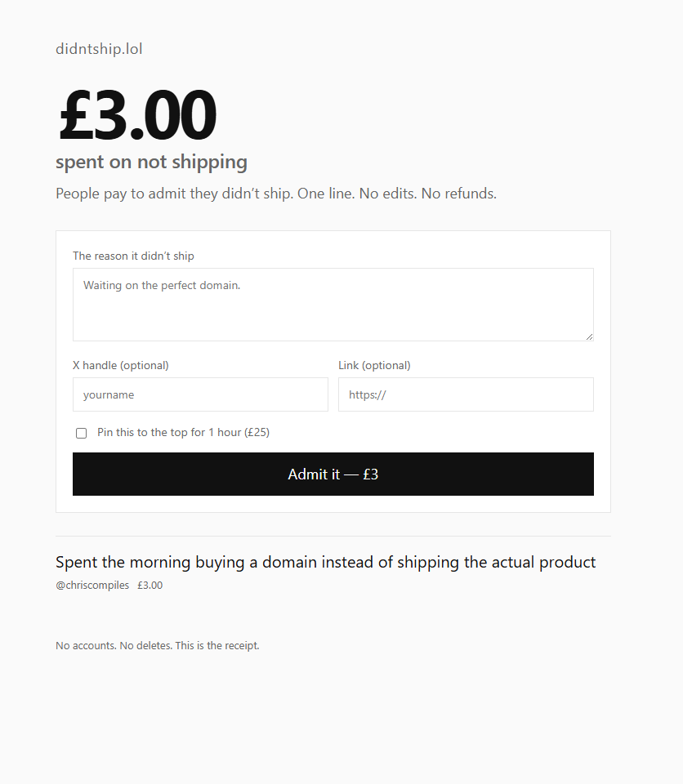Focus the reason it didn't ship textarea
The height and width of the screenshot is (784, 683).
333,305
